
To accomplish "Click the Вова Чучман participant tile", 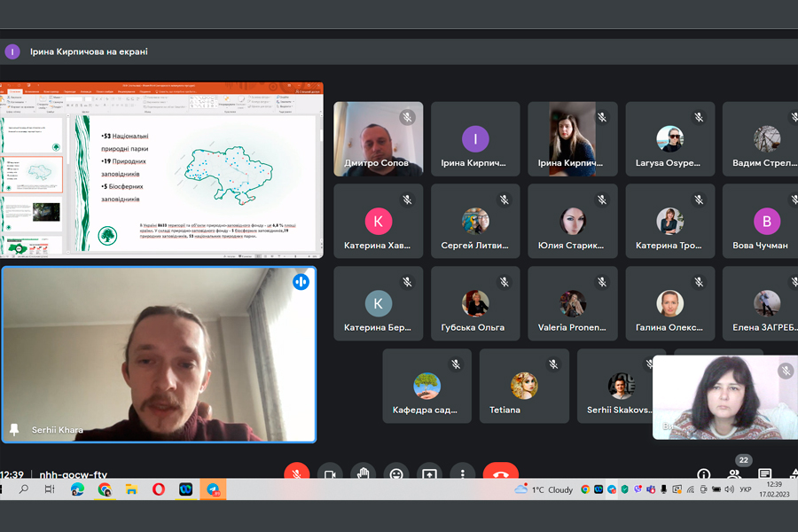I will 761,222.
